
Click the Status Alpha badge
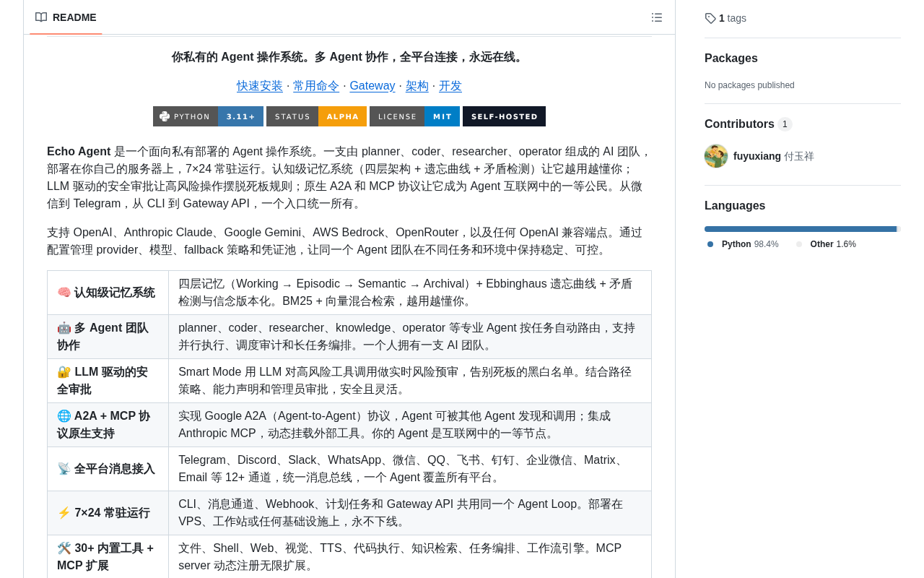coord(316,116)
